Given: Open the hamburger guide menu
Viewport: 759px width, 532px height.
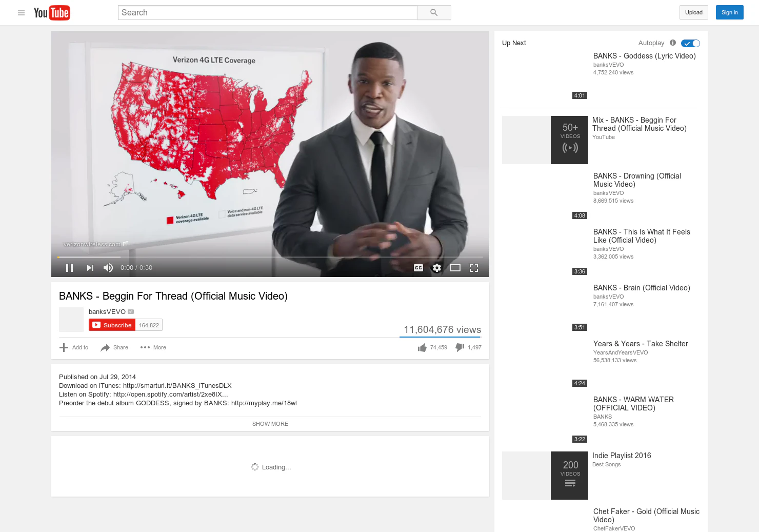Looking at the screenshot, I should click(x=21, y=13).
